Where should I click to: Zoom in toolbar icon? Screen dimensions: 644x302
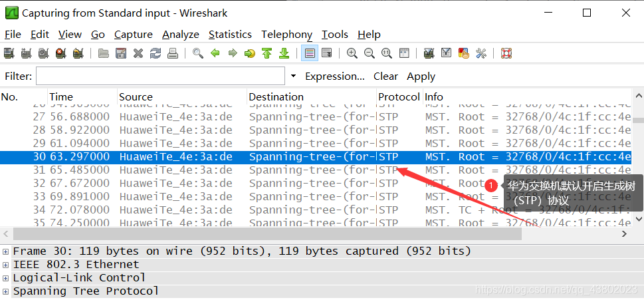352,53
